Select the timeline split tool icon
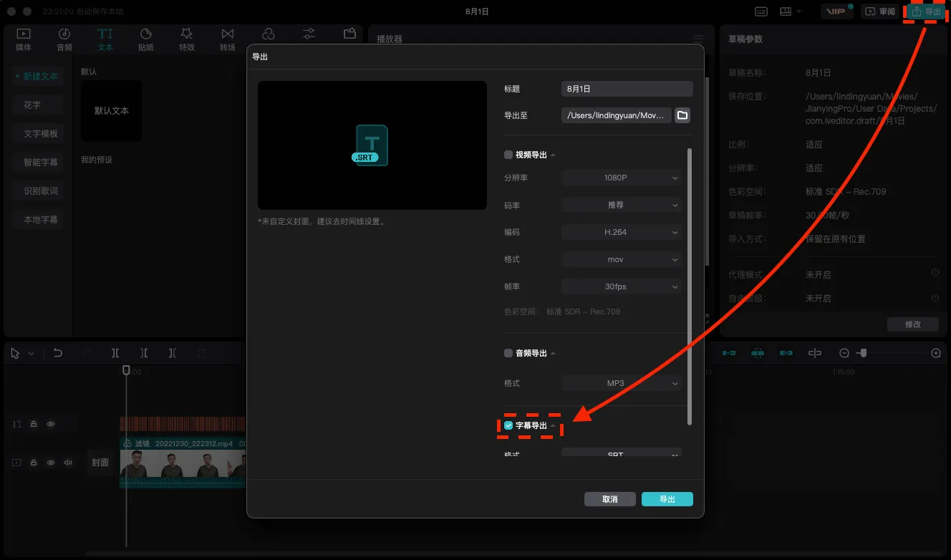Screen dimensions: 951x560 115,353
